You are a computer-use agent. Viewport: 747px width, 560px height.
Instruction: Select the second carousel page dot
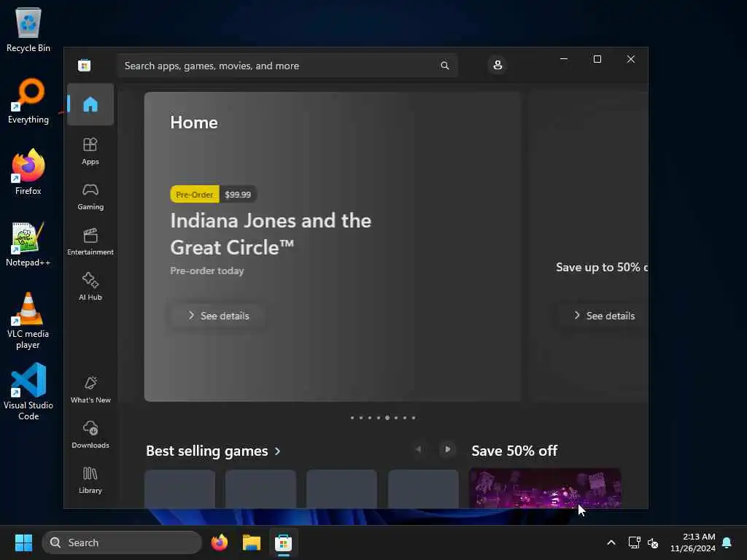click(361, 418)
